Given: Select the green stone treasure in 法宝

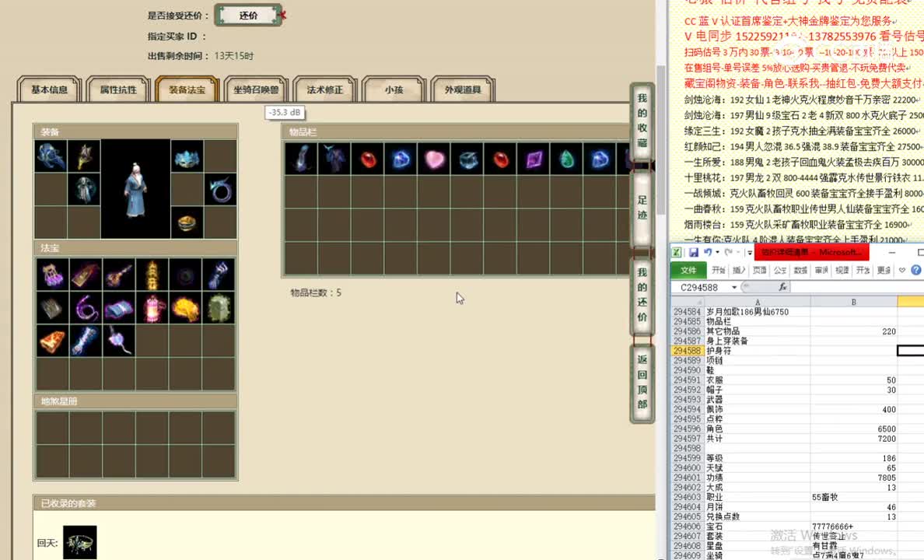Looking at the screenshot, I should tap(220, 307).
